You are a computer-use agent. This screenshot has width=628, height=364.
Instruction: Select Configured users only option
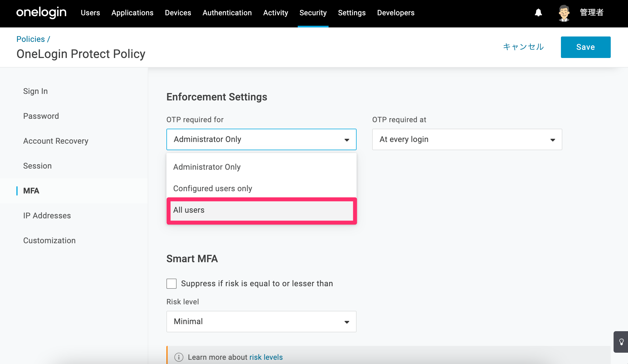(x=262, y=188)
